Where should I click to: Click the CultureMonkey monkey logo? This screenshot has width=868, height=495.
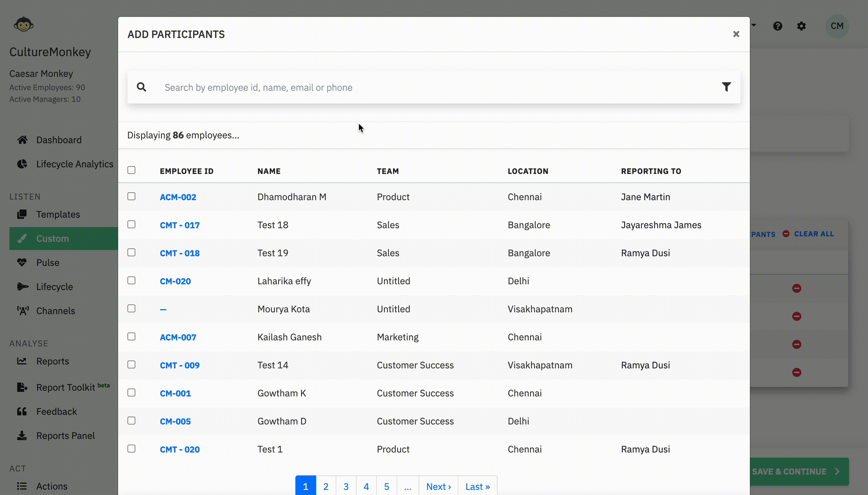click(x=24, y=24)
